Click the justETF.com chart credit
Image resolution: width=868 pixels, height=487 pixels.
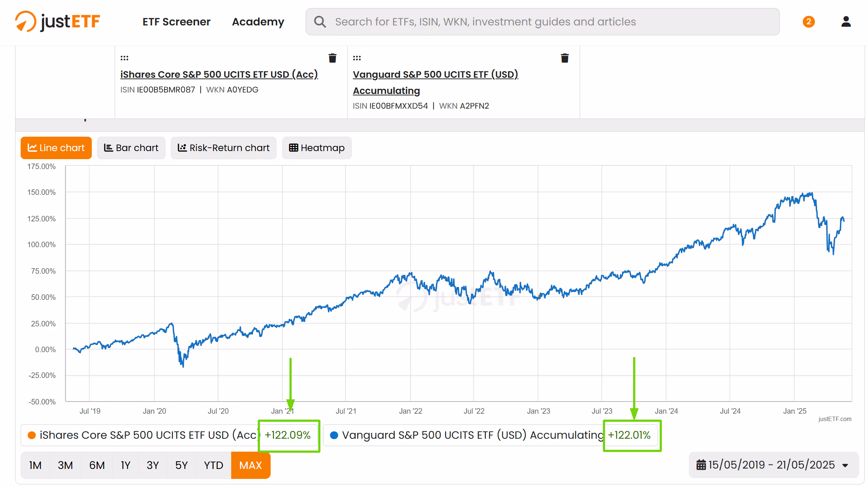coord(835,419)
